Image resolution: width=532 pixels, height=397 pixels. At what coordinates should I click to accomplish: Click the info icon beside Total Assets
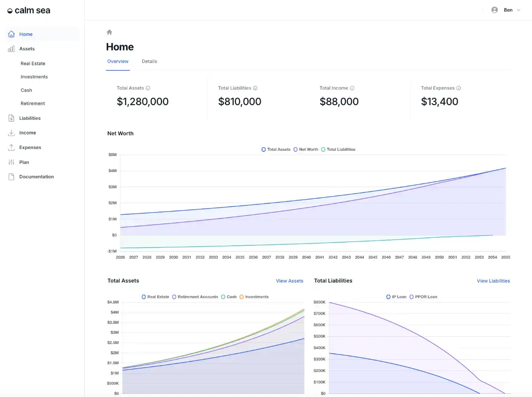pyautogui.click(x=148, y=88)
